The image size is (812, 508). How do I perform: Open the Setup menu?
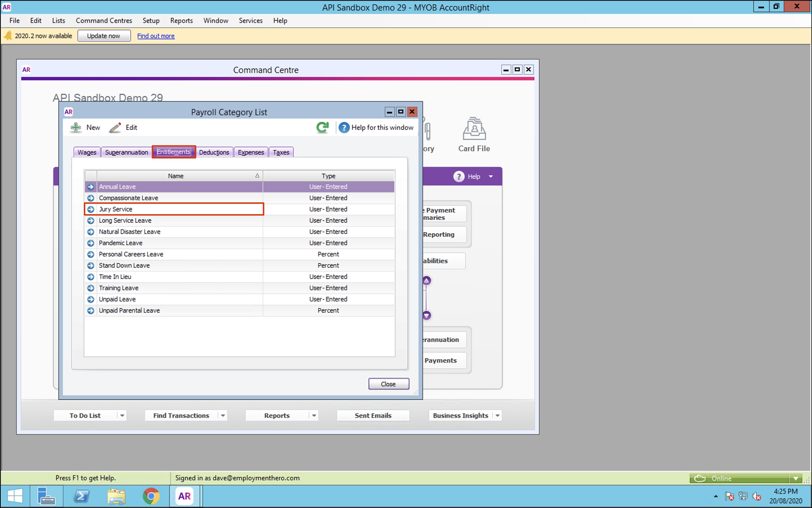tap(151, 21)
